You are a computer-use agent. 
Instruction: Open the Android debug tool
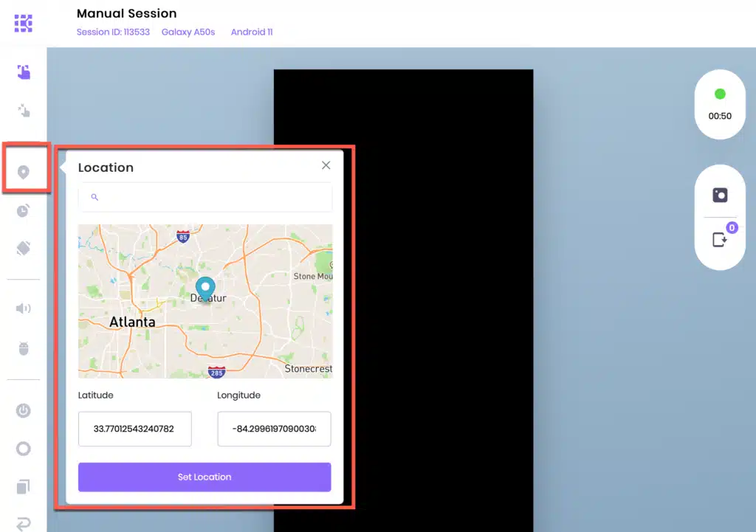pos(24,347)
